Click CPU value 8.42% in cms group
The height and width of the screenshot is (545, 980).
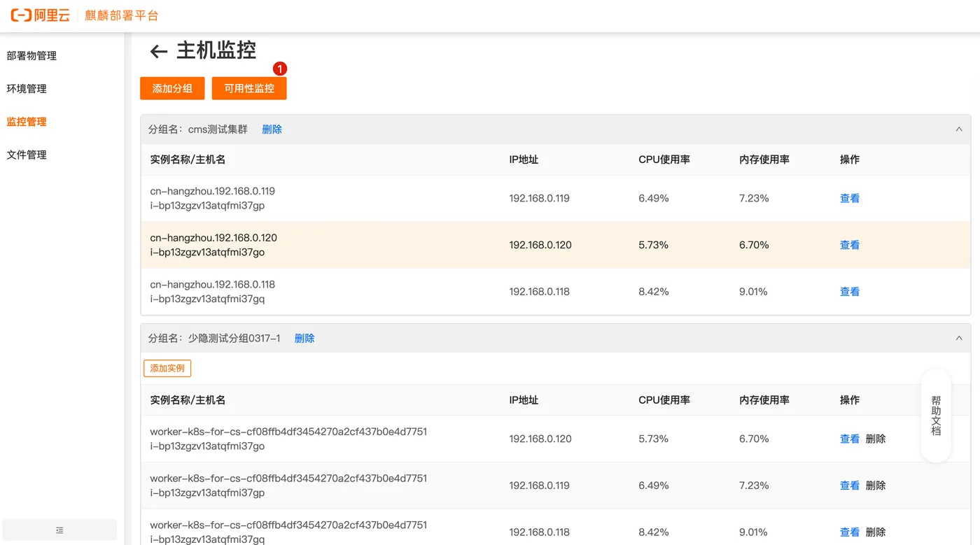(x=654, y=292)
